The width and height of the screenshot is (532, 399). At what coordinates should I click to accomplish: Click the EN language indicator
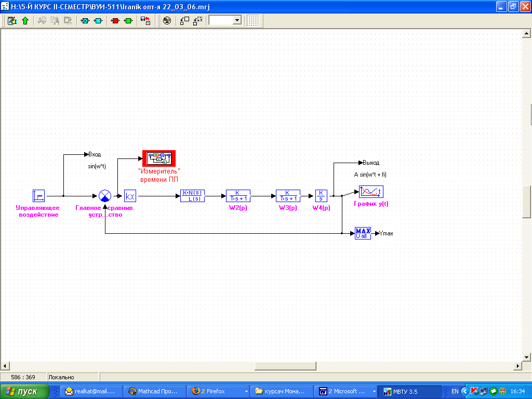pos(455,392)
